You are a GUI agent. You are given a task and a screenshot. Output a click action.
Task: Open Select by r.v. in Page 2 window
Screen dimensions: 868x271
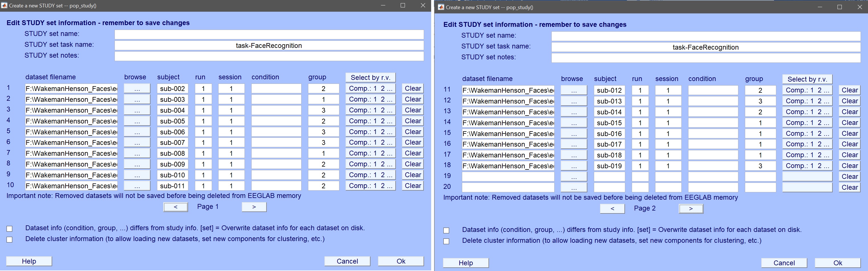tap(807, 79)
